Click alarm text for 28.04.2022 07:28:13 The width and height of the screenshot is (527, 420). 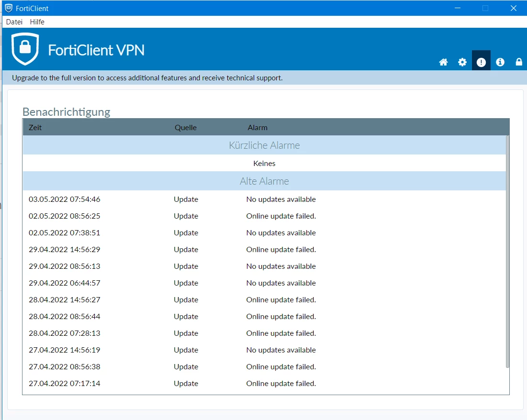[281, 333]
